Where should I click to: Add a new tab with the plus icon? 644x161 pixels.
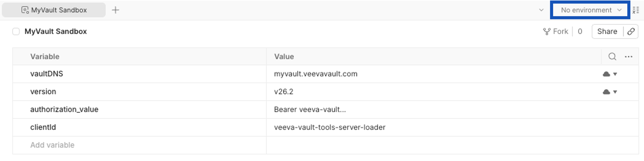coord(115,10)
